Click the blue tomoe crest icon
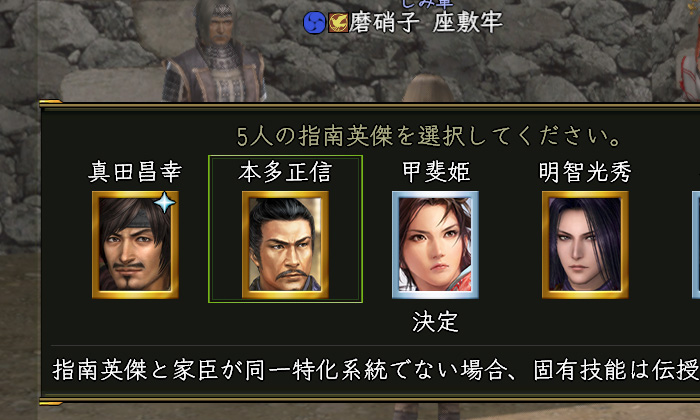 [314, 22]
